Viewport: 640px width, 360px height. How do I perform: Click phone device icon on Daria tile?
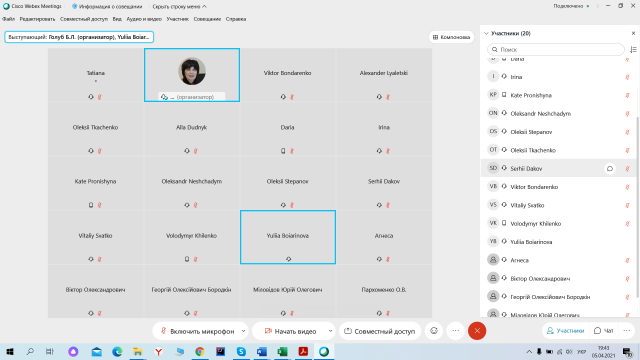tap(283, 151)
